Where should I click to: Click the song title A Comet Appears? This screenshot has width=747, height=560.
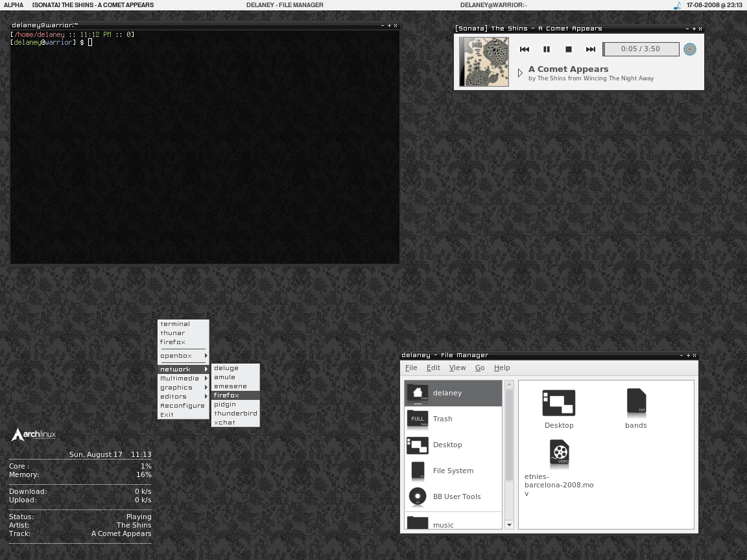click(x=568, y=69)
